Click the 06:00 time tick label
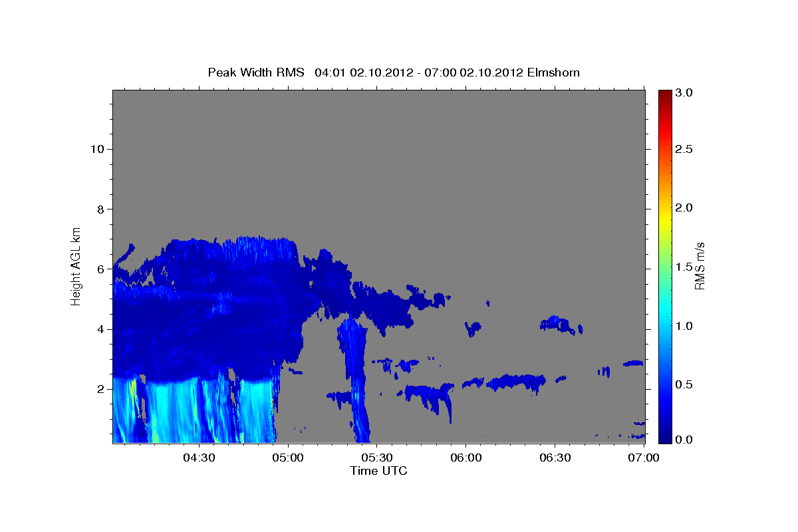Image resolution: width=798 pixels, height=532 pixels. [465, 458]
